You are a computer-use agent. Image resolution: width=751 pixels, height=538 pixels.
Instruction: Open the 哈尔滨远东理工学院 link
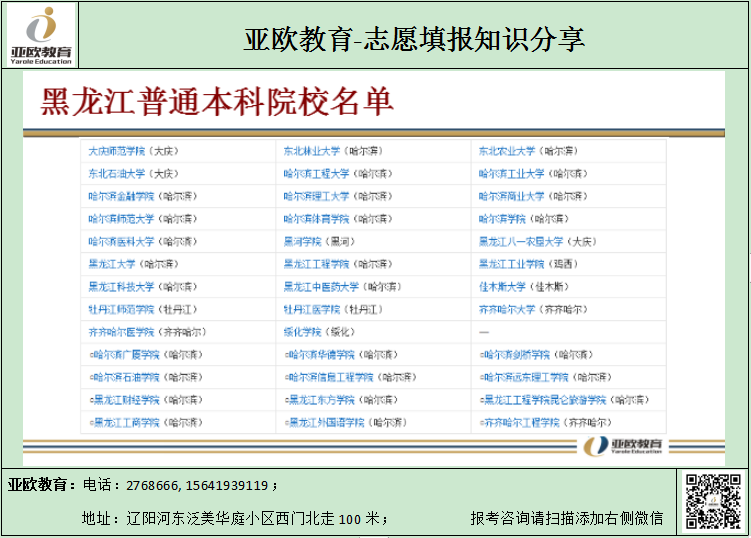pyautogui.click(x=526, y=378)
